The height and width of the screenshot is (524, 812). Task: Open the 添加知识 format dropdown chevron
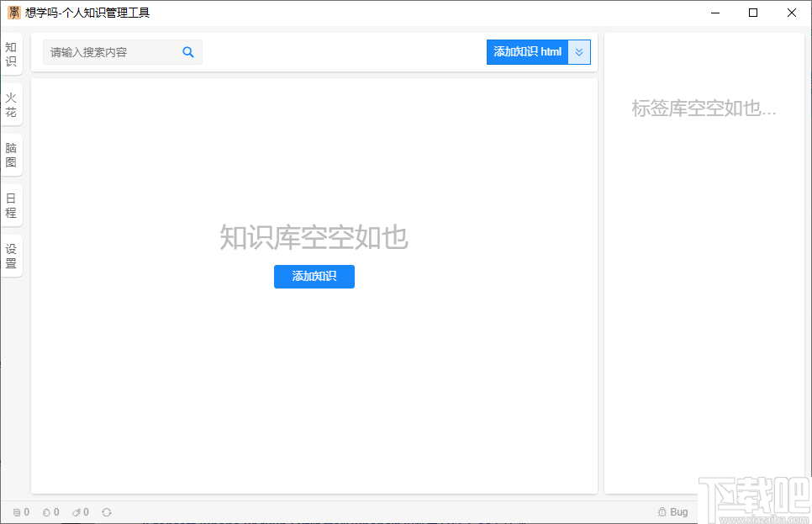click(578, 51)
